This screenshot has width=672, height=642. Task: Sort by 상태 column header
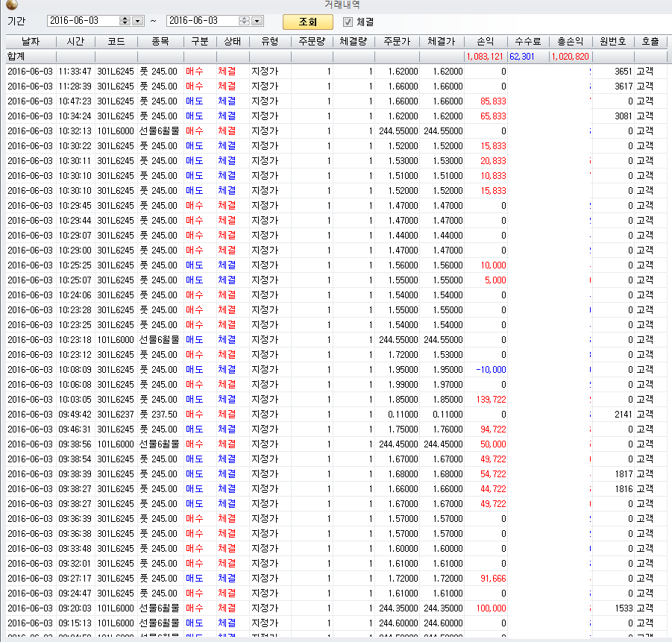coord(233,42)
